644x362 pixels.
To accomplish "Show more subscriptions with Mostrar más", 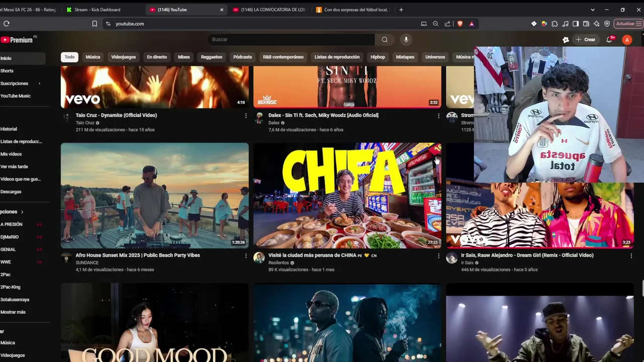I will pos(13,312).
